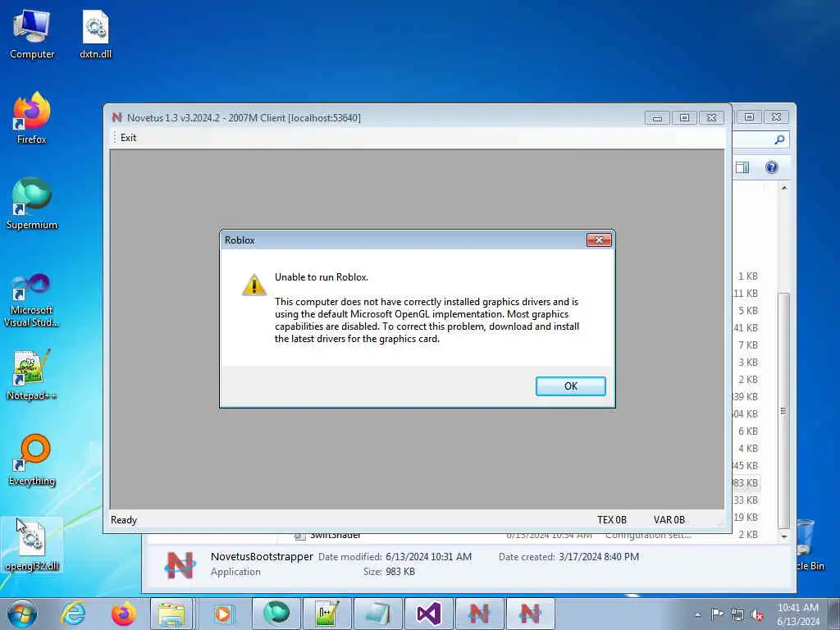This screenshot has height=630, width=840.
Task: Click the Explorer scrollbar up arrow
Action: 783,188
